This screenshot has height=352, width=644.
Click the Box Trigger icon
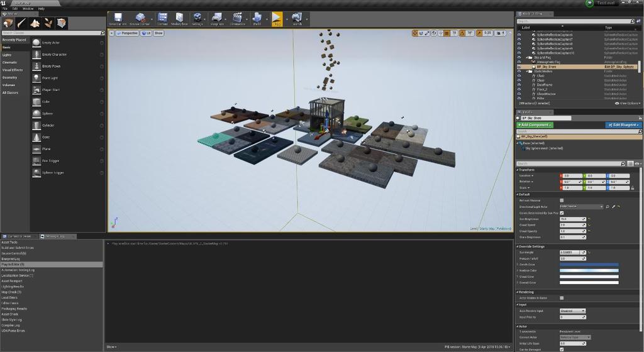36,161
